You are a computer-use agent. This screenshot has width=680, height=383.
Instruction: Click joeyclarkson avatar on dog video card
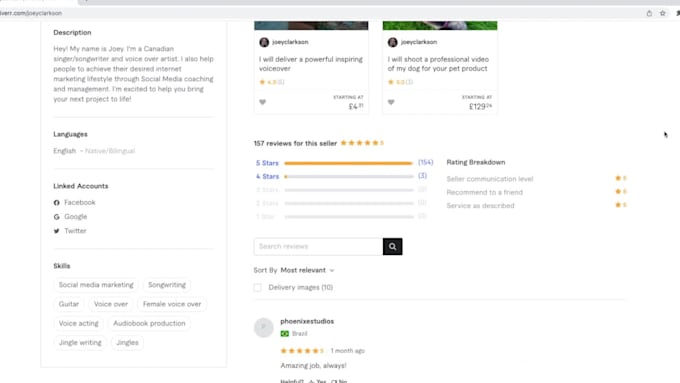pos(392,42)
